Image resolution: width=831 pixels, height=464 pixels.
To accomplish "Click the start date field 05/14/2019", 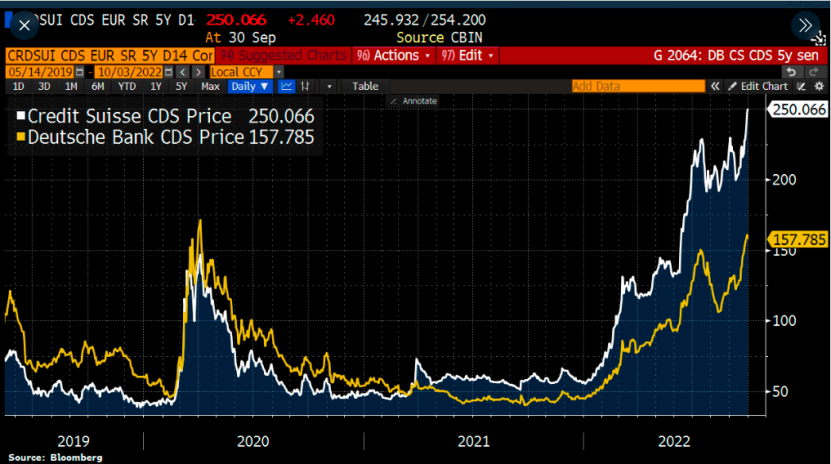I will 40,72.
